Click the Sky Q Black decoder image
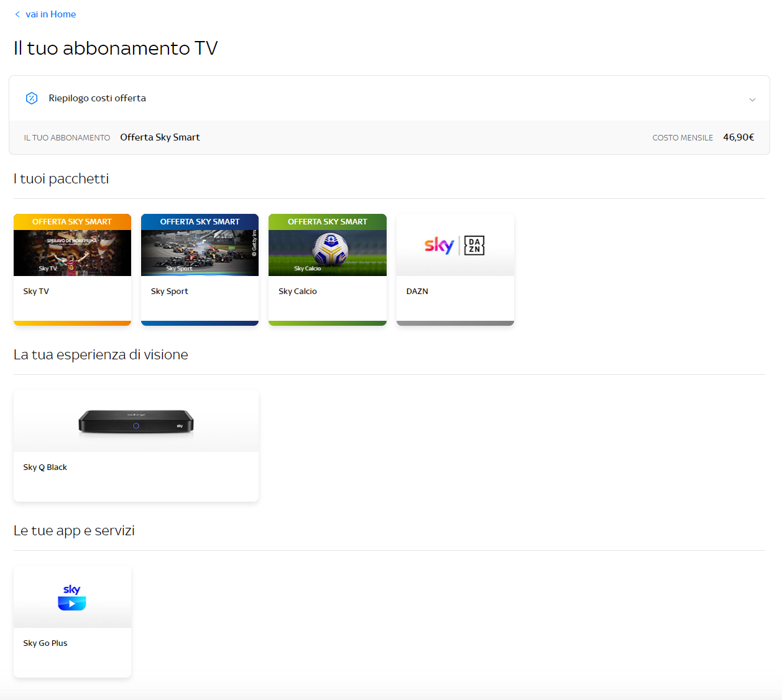The image size is (782, 700). point(136,422)
